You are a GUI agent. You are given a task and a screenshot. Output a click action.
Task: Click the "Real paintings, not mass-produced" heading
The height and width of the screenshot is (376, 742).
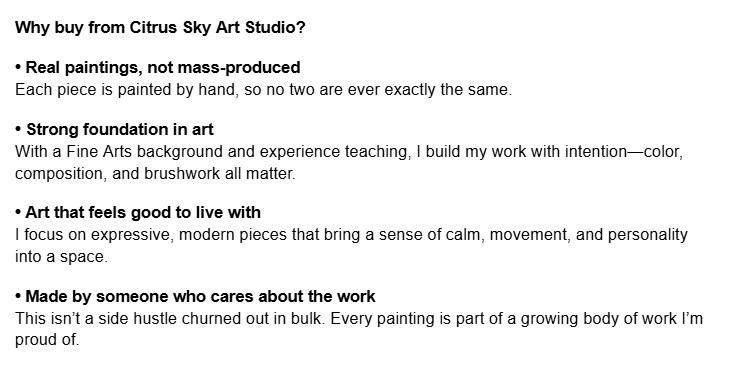163,67
